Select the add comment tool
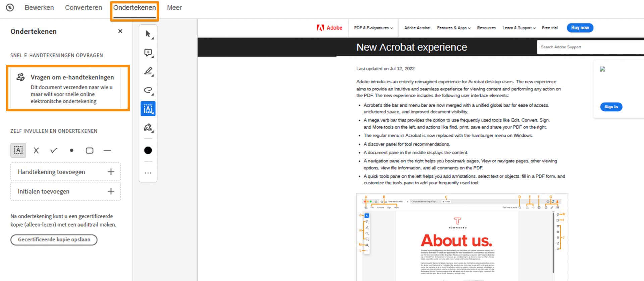The width and height of the screenshot is (644, 281). pos(148,53)
